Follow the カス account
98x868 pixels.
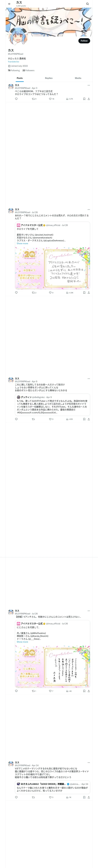[x=84, y=41]
